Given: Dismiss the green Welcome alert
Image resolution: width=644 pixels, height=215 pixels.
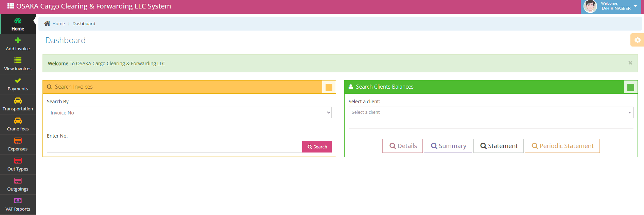Looking at the screenshot, I should (630, 63).
